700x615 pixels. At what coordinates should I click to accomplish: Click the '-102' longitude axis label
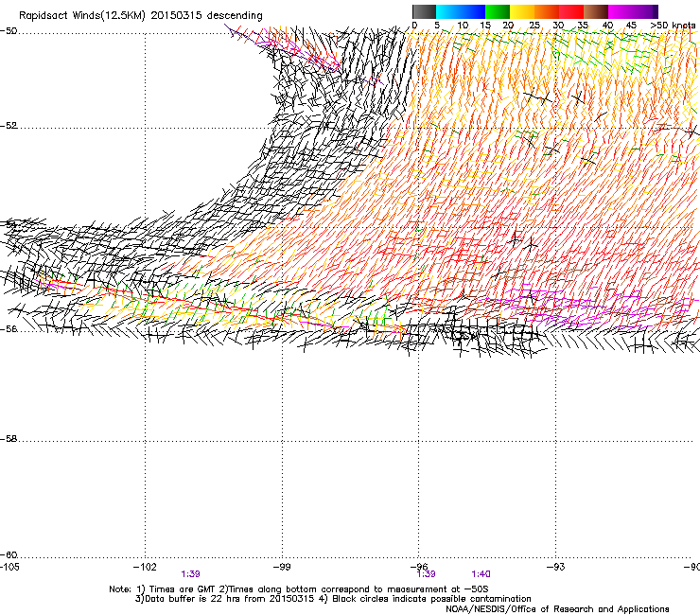tap(145, 567)
